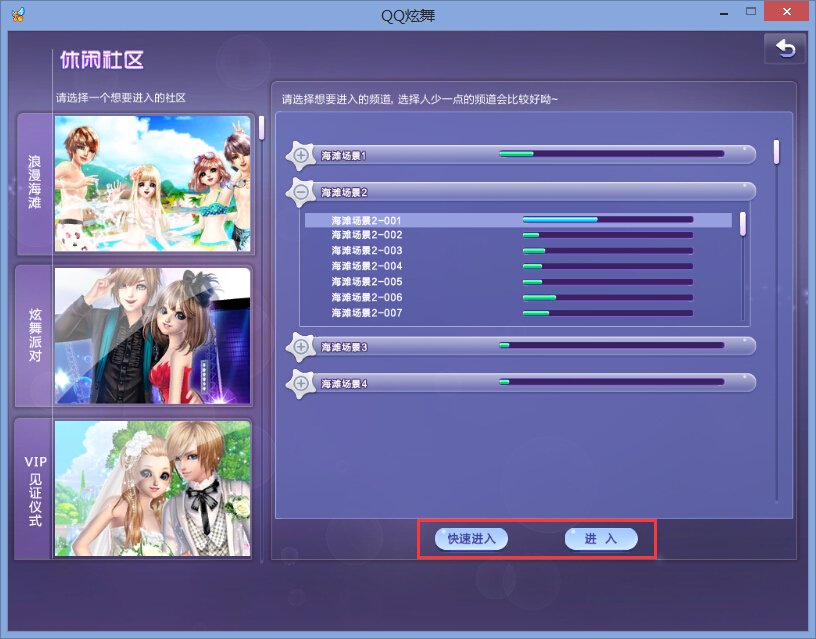
Task: Select the VIP wedding ceremony picture
Action: pos(152,489)
